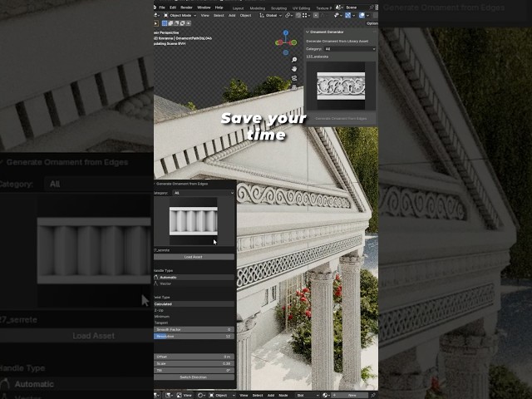Open the Global transform orientation dropdown
Screen dimensions: 532x399
271,15
